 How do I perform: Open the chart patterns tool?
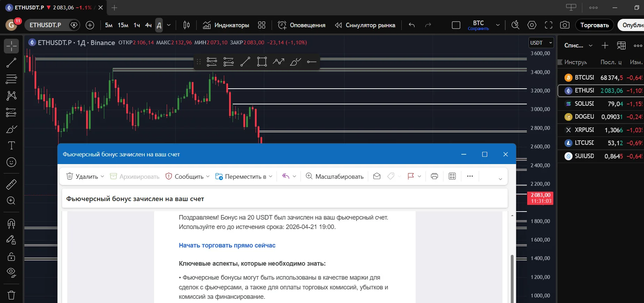tap(11, 96)
